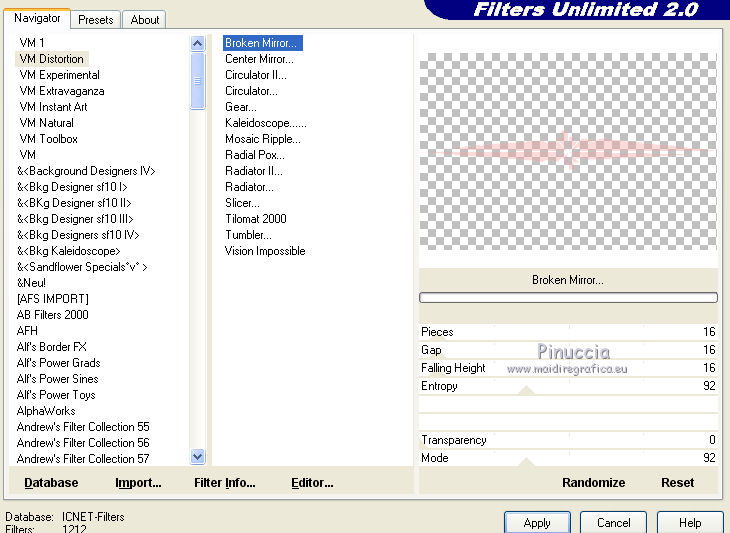Viewport: 730px width, 533px height.
Task: Select AlphaWorks category
Action: pyautogui.click(x=46, y=411)
